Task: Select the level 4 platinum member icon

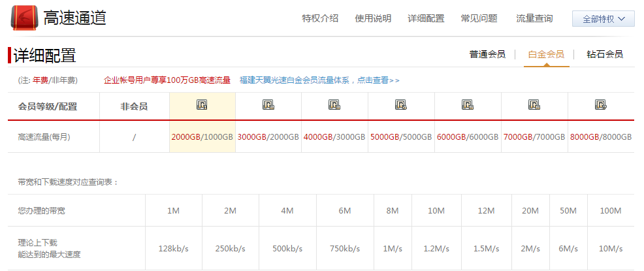Action: 401,104
